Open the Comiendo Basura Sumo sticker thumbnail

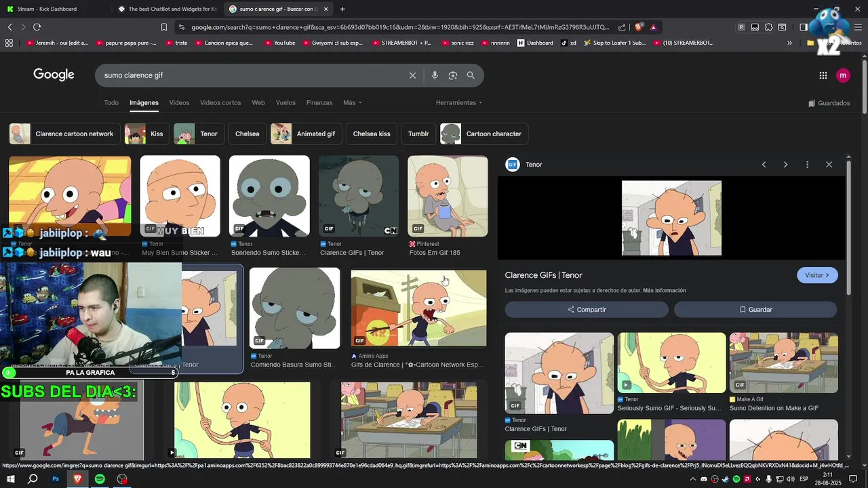pos(295,308)
